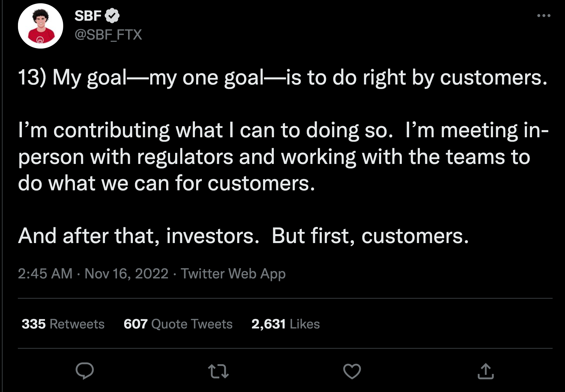Open the SBF display name link
This screenshot has height=392, width=565.
[x=88, y=16]
